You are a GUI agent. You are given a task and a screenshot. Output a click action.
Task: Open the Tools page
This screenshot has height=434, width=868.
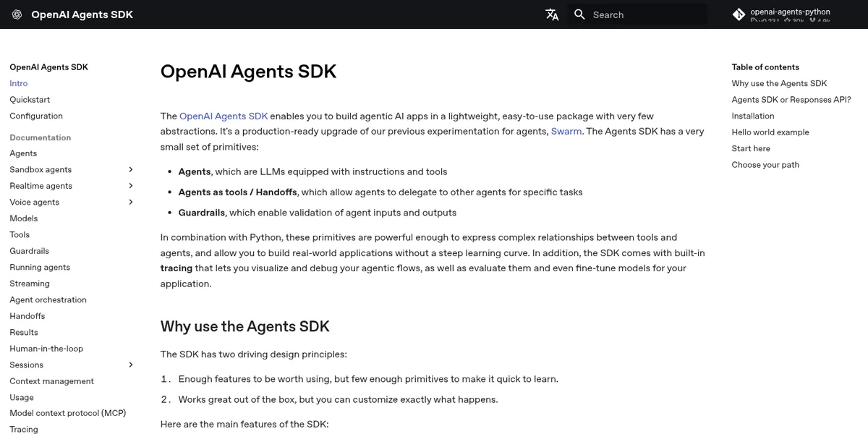[x=20, y=234]
